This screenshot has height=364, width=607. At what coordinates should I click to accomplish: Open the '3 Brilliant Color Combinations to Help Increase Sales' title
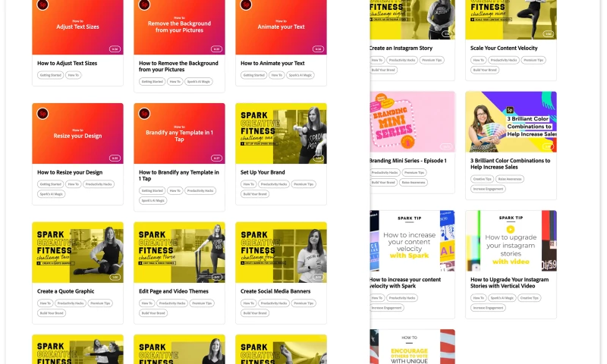click(x=510, y=164)
